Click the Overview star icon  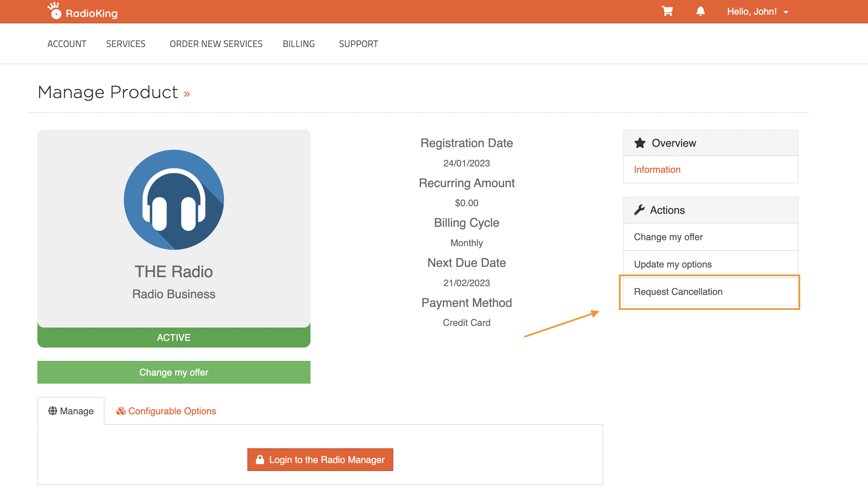[640, 143]
